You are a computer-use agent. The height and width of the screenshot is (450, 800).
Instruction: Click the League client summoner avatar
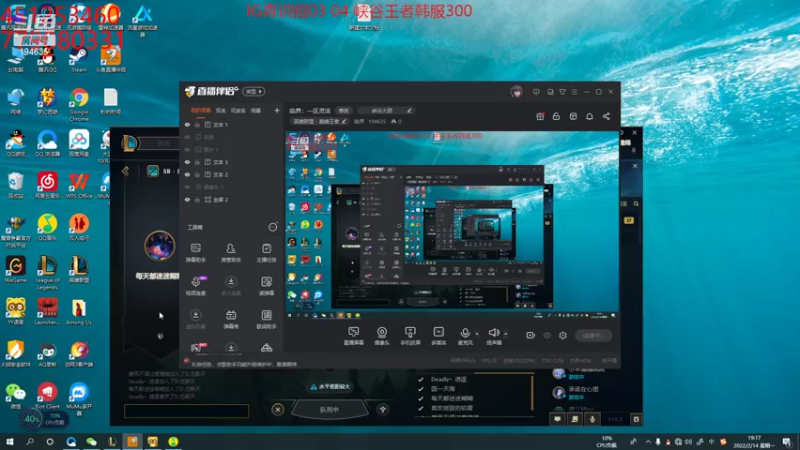point(160,246)
